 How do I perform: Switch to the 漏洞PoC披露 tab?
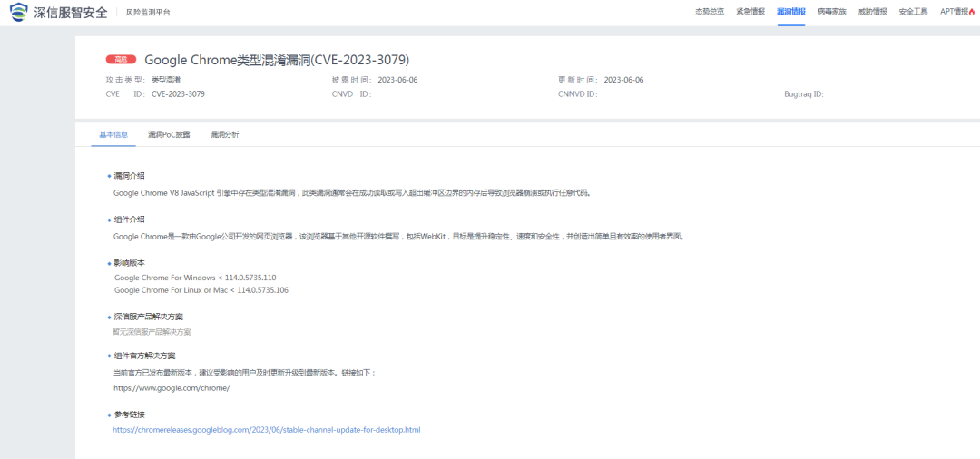[x=169, y=135]
